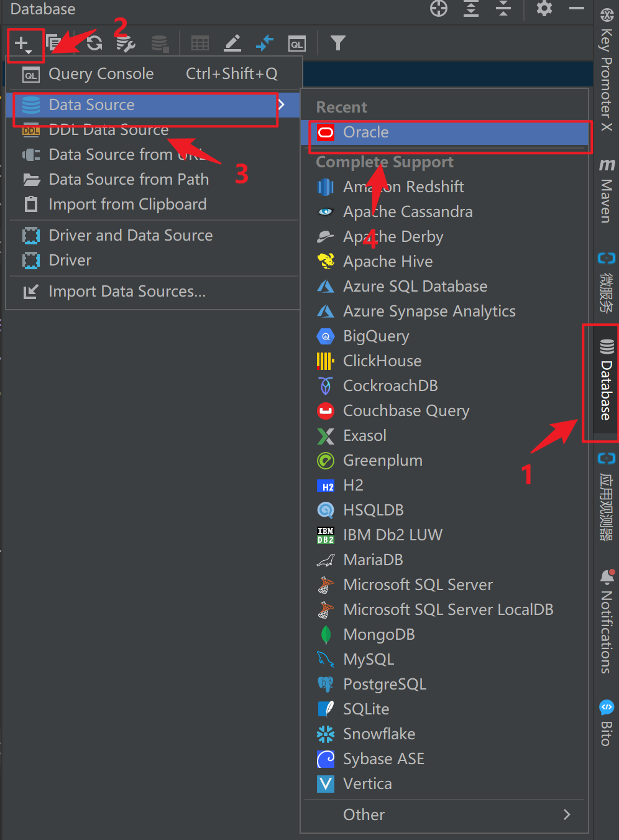This screenshot has width=619, height=840.
Task: Click the Edit Source pencil icon
Action: pos(232,44)
